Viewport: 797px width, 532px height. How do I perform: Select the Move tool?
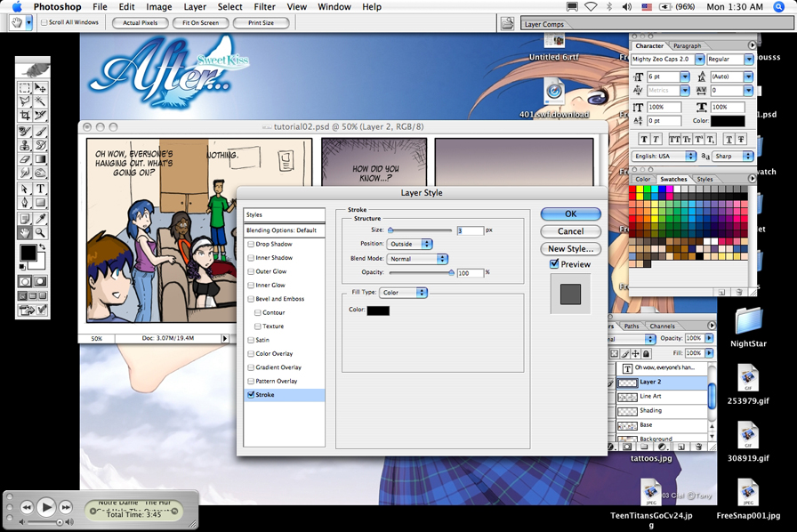click(40, 87)
